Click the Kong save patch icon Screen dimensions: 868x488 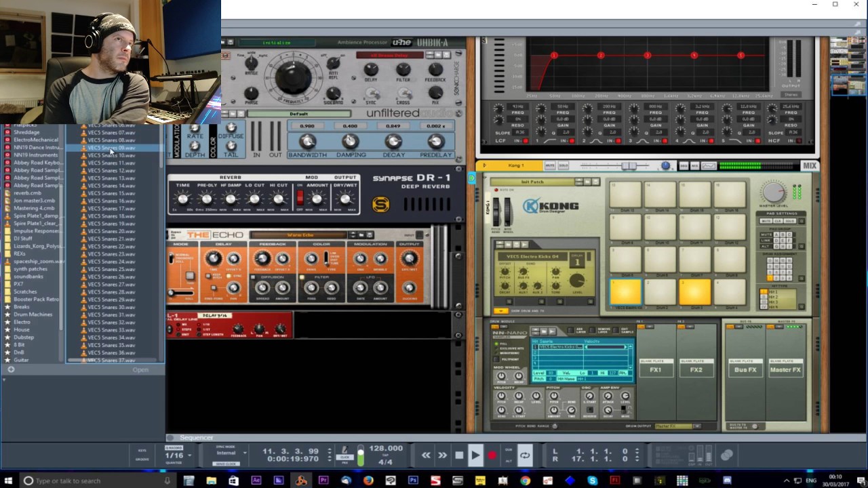(x=595, y=182)
